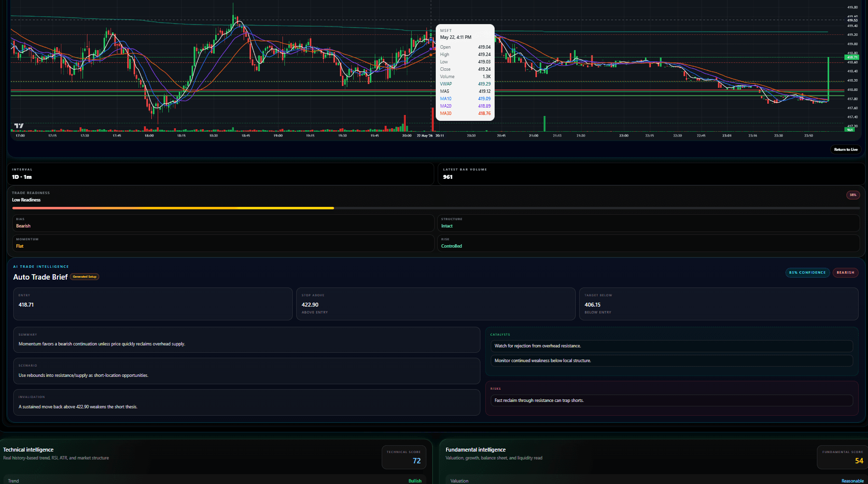Viewport: 868px width, 484px height.
Task: Click the Stop Above 422.90 value
Action: [310, 305]
